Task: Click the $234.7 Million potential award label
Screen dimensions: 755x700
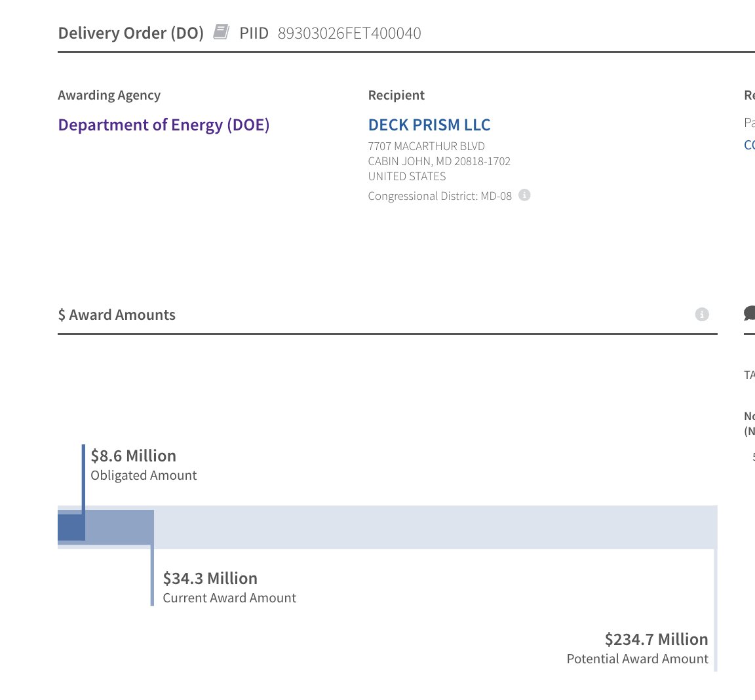Action: coord(656,640)
